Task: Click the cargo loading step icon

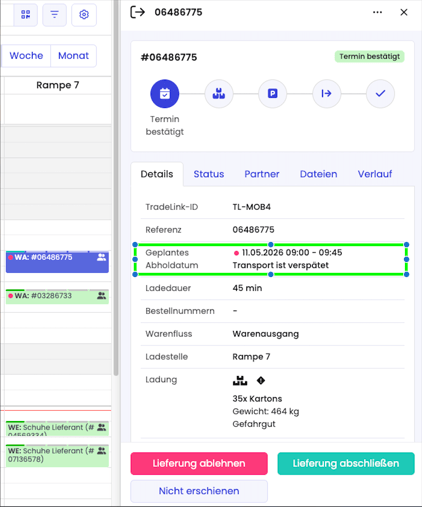Action: tap(219, 94)
